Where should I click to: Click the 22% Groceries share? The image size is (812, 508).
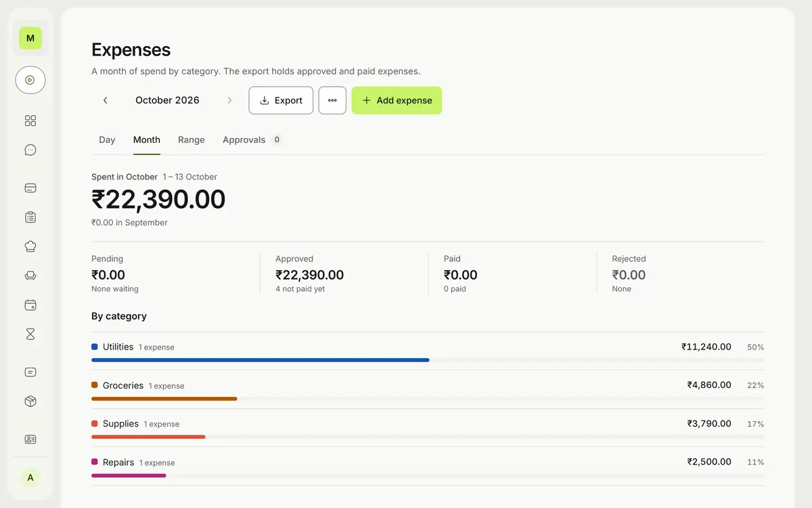[755, 385]
